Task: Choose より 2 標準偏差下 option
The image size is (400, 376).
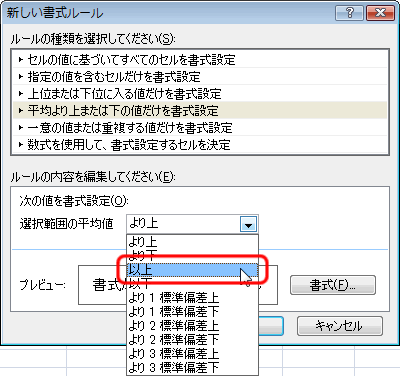Action: coord(192,340)
